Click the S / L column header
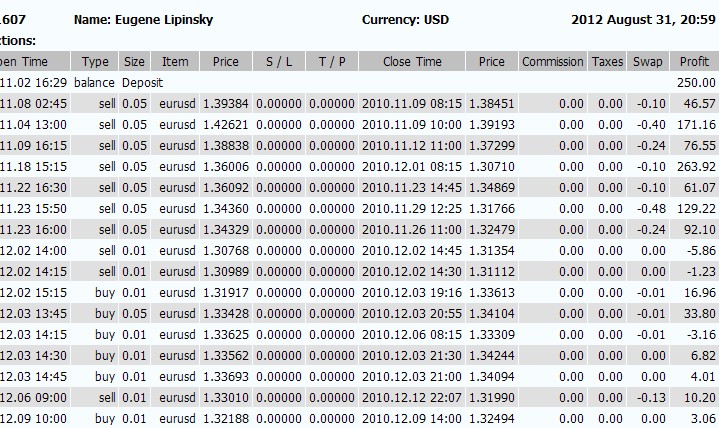 click(x=279, y=61)
